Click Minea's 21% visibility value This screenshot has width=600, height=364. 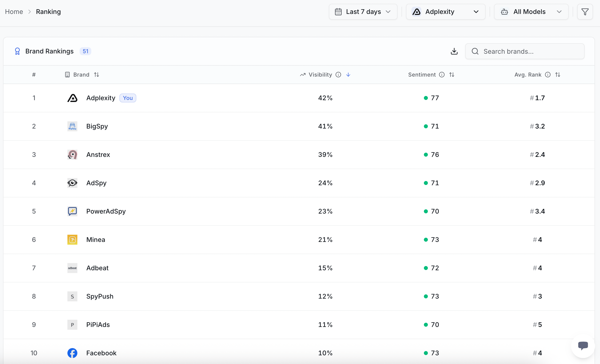tap(325, 240)
